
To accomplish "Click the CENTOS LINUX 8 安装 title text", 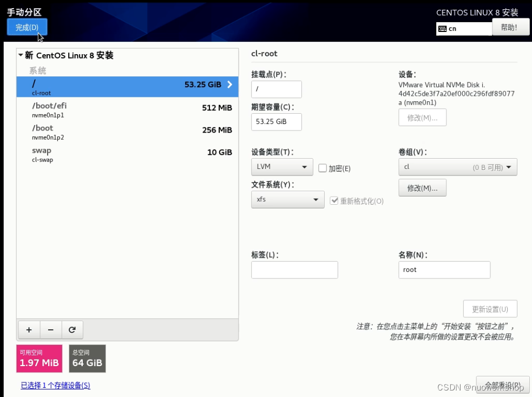I will pos(477,13).
